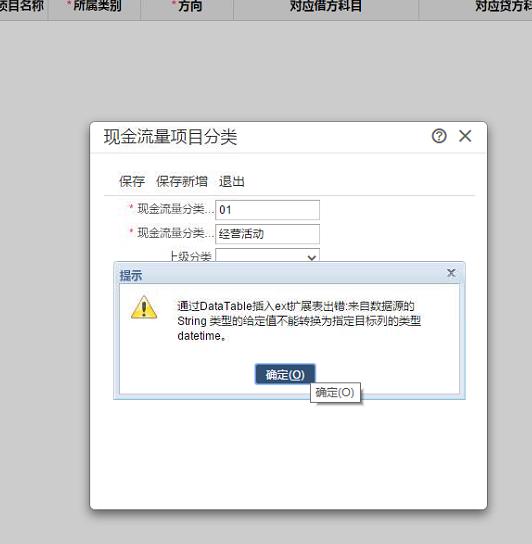The height and width of the screenshot is (544, 532).
Task: Expand the 上级分类 dropdown arrow
Action: pos(312,257)
